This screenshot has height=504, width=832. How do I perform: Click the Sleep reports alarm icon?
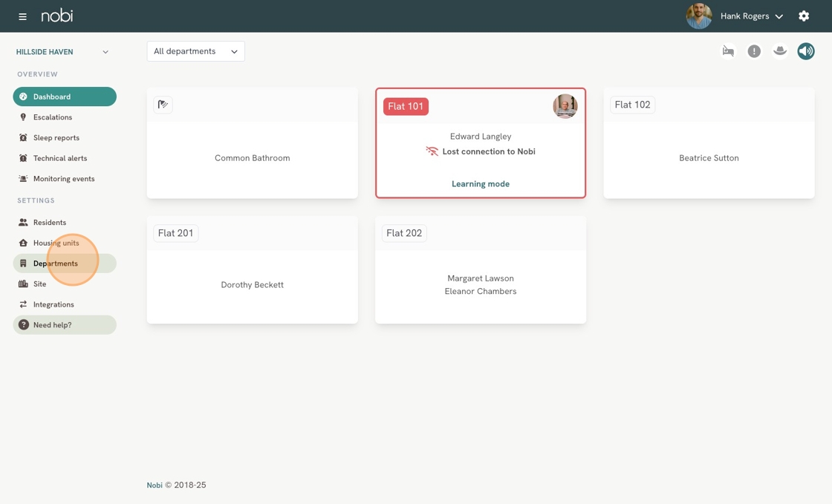tap(23, 138)
